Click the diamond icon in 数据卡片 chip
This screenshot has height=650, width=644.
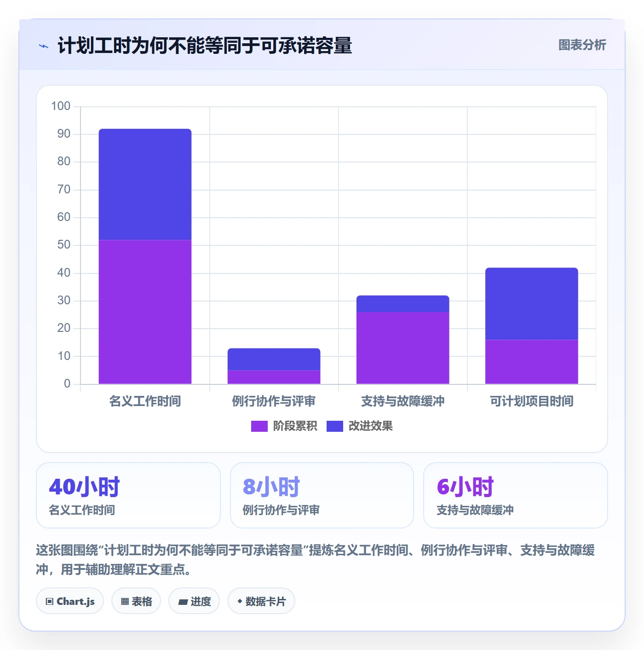click(240, 601)
